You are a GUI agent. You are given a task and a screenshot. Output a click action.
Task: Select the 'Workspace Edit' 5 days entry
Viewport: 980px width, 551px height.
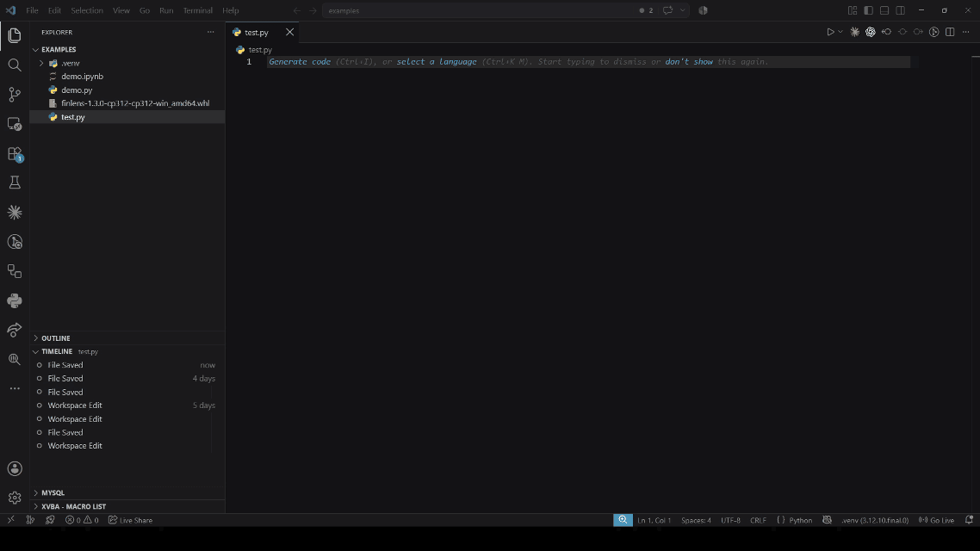(x=127, y=406)
